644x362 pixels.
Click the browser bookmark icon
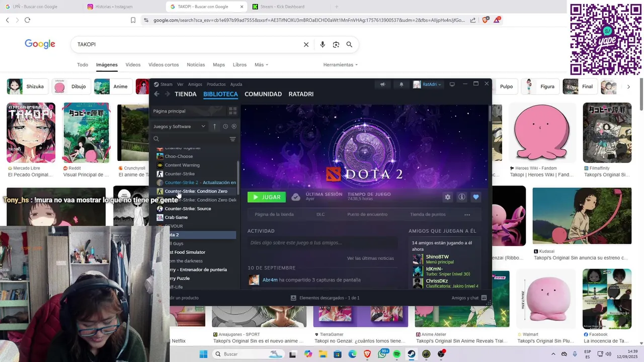click(x=133, y=20)
